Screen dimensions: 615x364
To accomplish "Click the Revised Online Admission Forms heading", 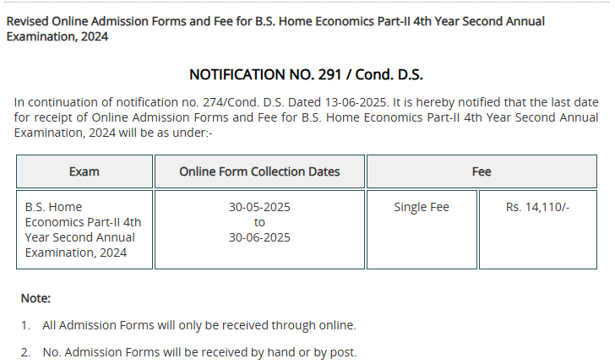I will tap(275, 29).
